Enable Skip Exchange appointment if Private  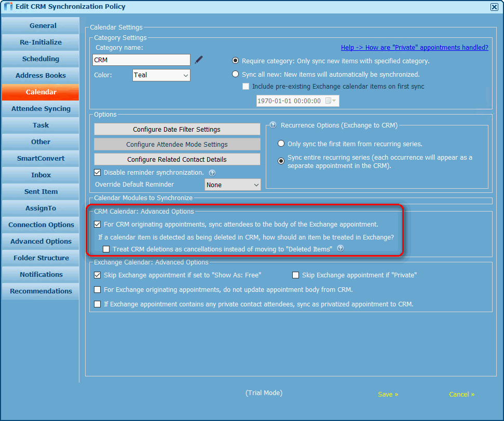[295, 275]
